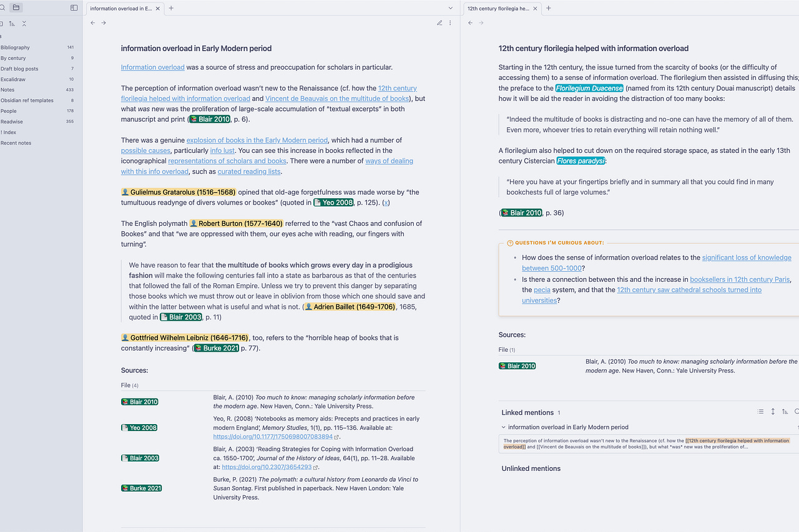Expand the Notes folder
The width and height of the screenshot is (799, 532).
point(37,90)
